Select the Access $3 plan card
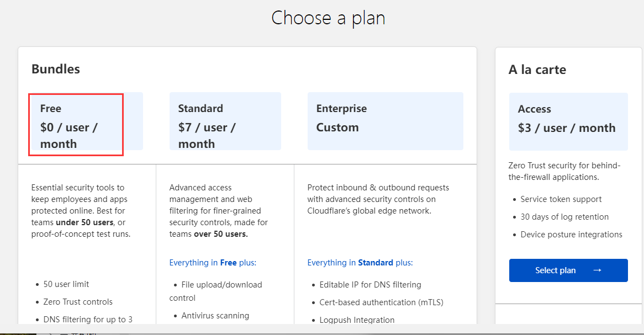Screen dimensions: 644x335 tap(568, 121)
